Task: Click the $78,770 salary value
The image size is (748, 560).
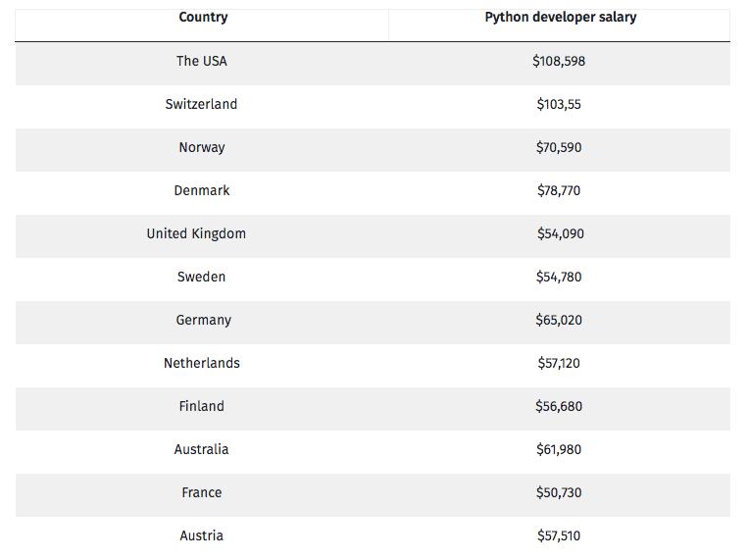Action: click(x=559, y=190)
